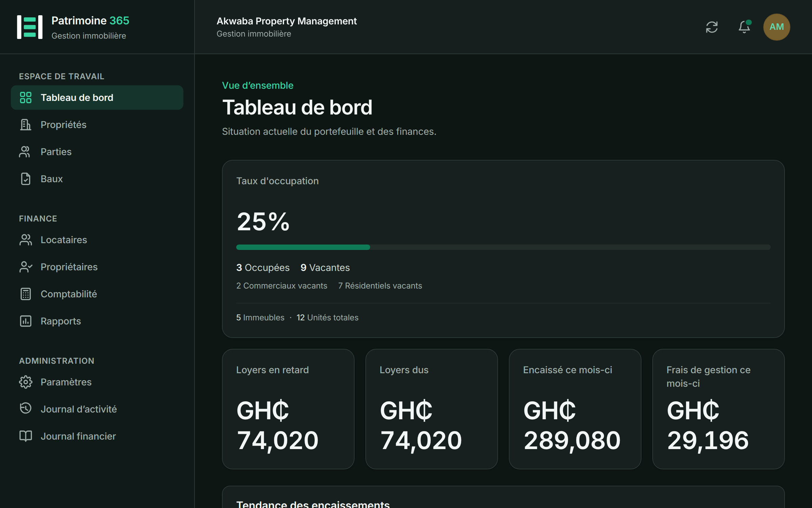Click the Vue d'ensemble breadcrumb label
This screenshot has width=812, height=508.
pyautogui.click(x=258, y=85)
